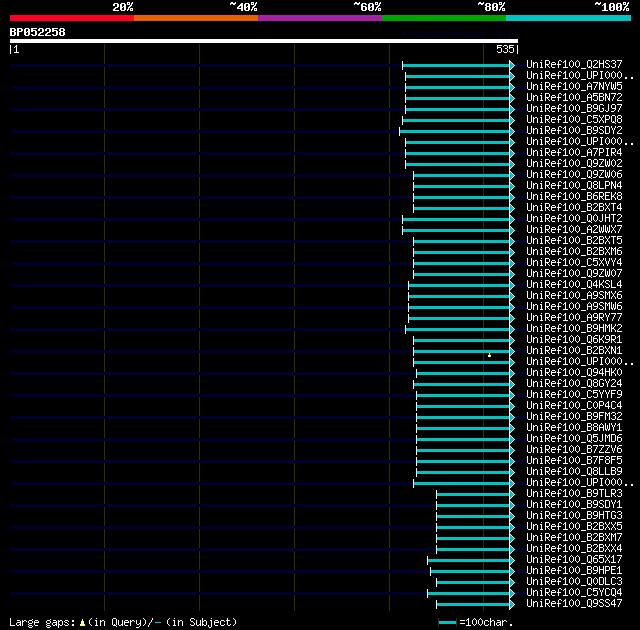Click the UniRef100_B2BXX5 entry
The image size is (640, 630).
point(574,527)
